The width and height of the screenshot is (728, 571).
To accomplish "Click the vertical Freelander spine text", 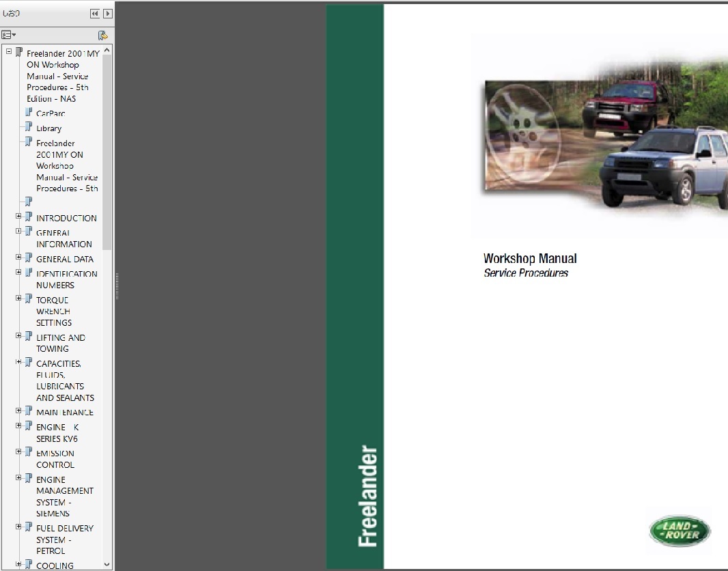I will point(367,496).
